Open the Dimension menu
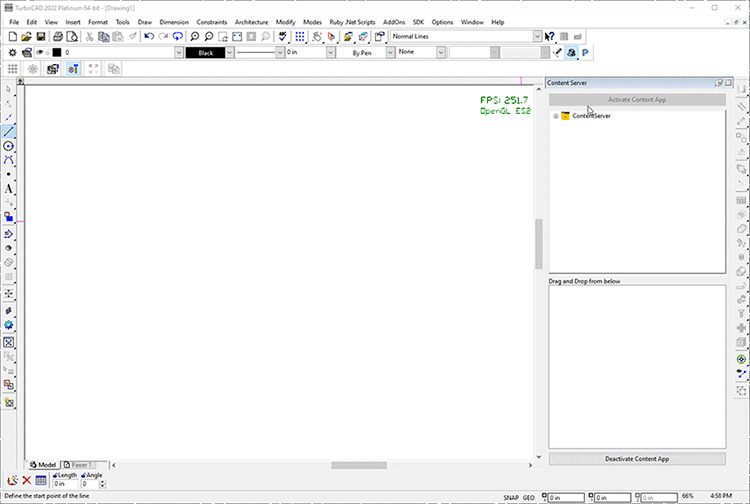The height and width of the screenshot is (504, 750). point(174,22)
